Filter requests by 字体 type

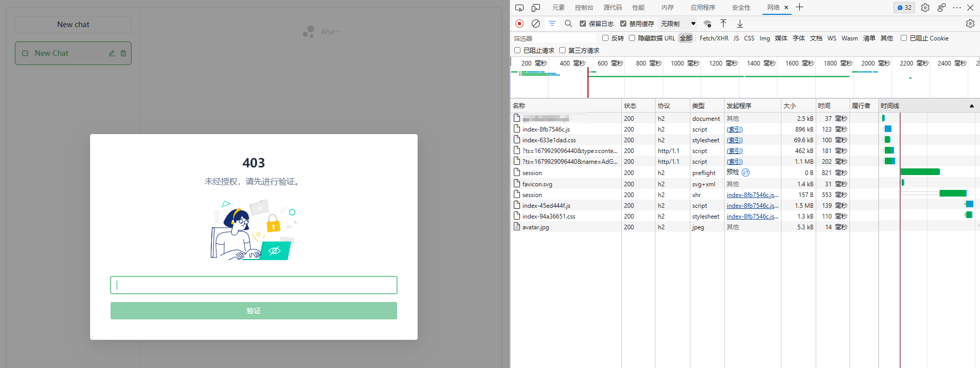[798, 38]
